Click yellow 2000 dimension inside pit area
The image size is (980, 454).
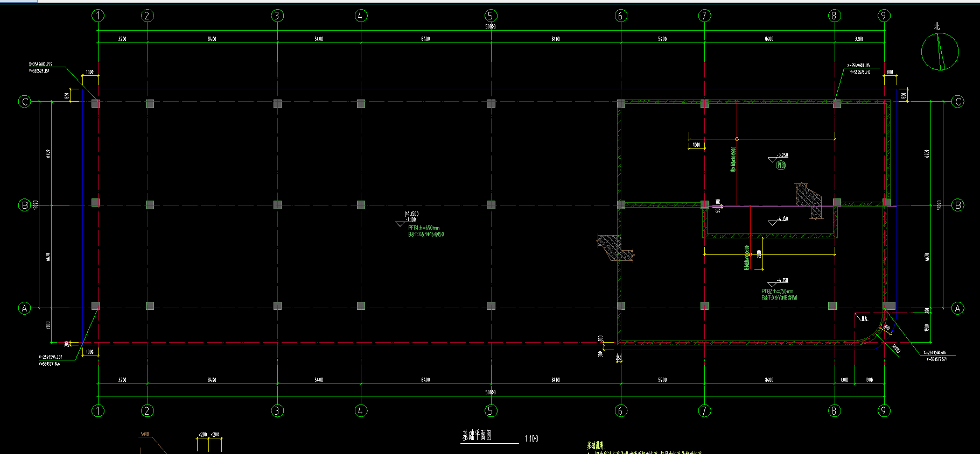(759, 253)
